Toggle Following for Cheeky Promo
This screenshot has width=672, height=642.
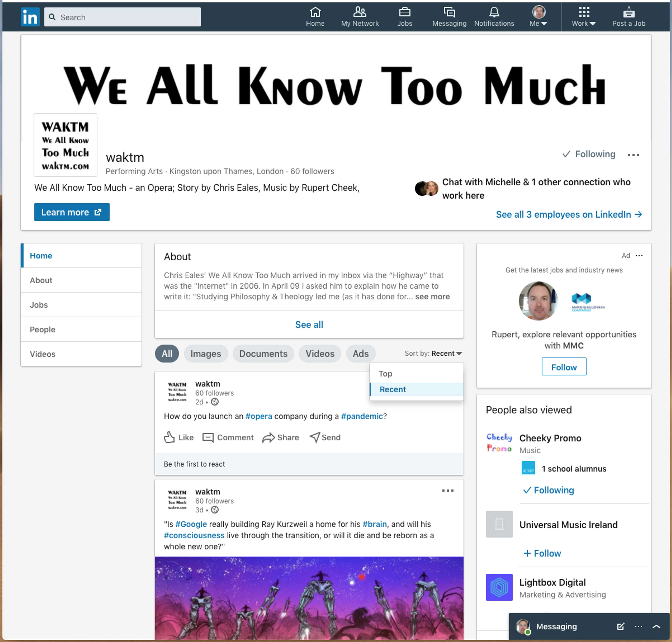(x=549, y=490)
